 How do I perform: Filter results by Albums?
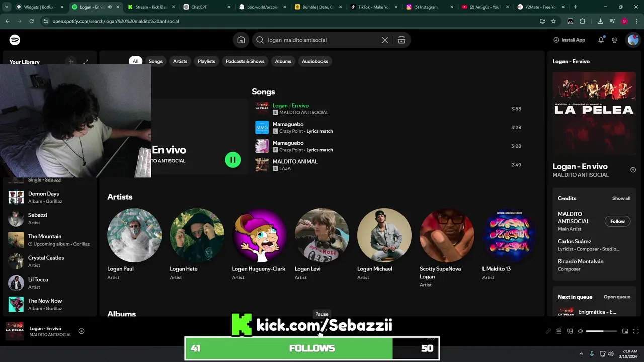283,61
